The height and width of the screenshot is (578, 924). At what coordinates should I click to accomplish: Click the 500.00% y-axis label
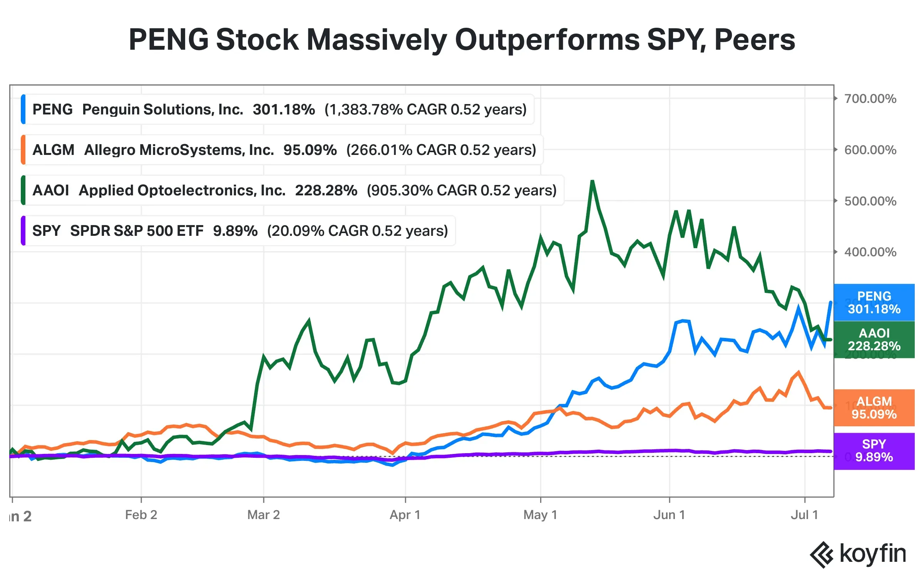[870, 201]
